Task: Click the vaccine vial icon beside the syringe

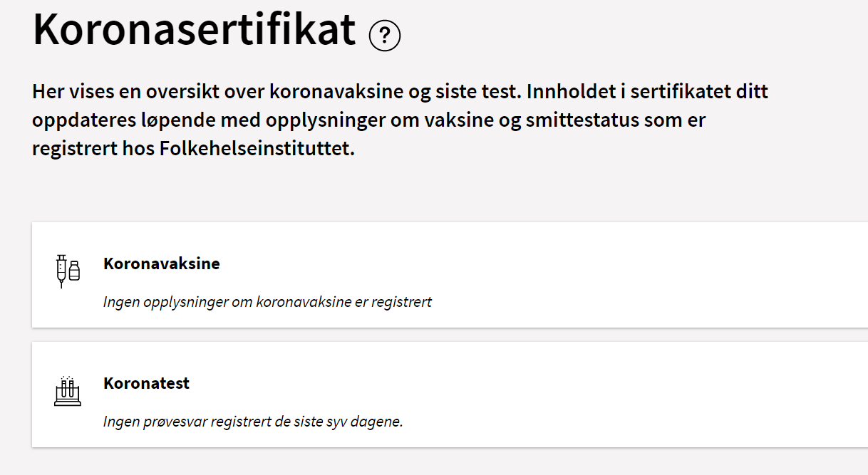Action: point(74,270)
